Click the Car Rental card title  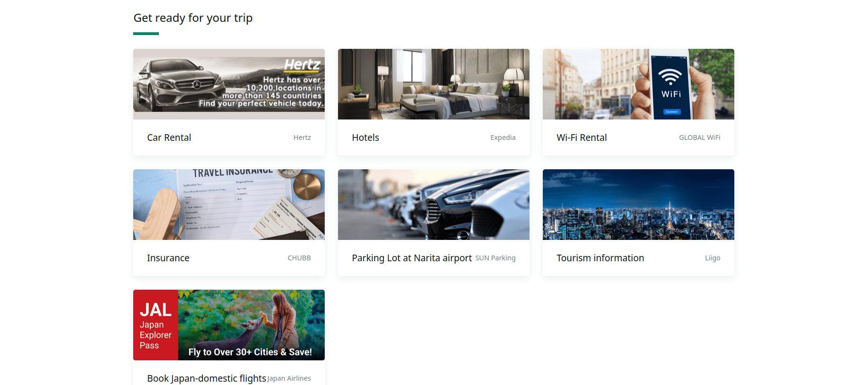point(169,137)
